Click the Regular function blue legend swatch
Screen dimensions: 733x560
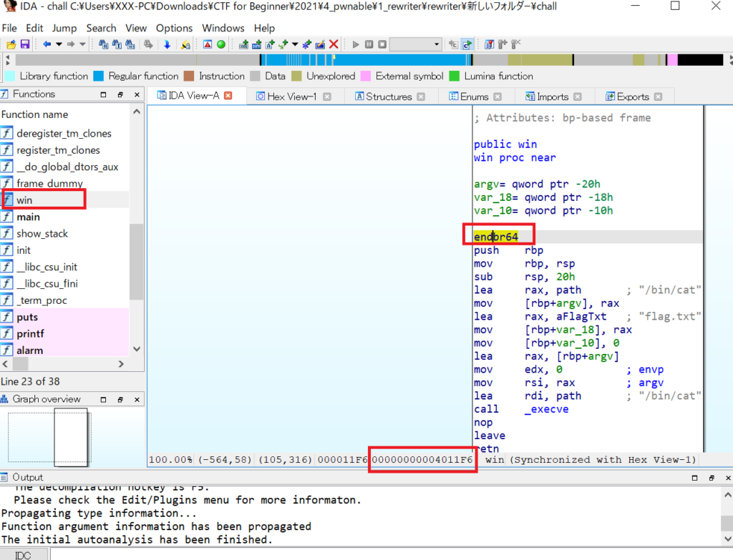point(99,76)
